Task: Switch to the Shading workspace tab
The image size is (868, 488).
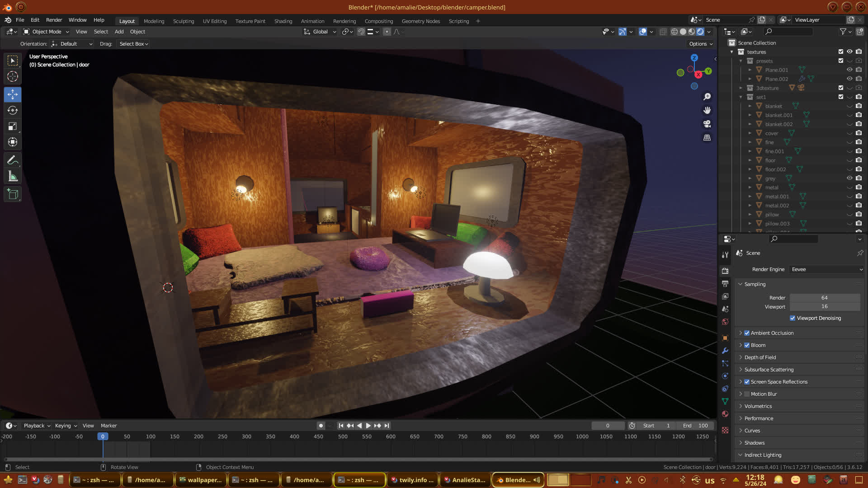Action: (283, 21)
